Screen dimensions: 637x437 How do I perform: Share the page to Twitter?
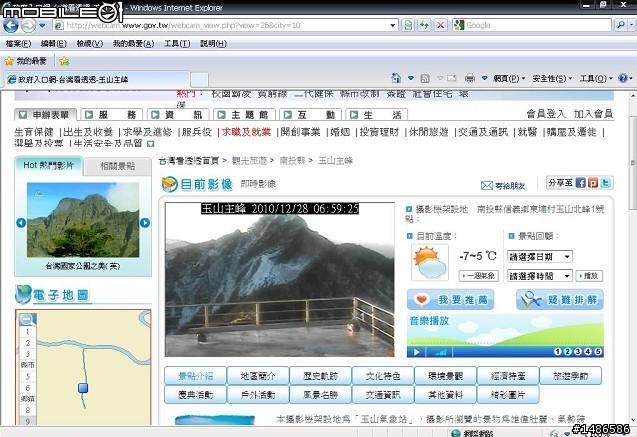pos(605,183)
